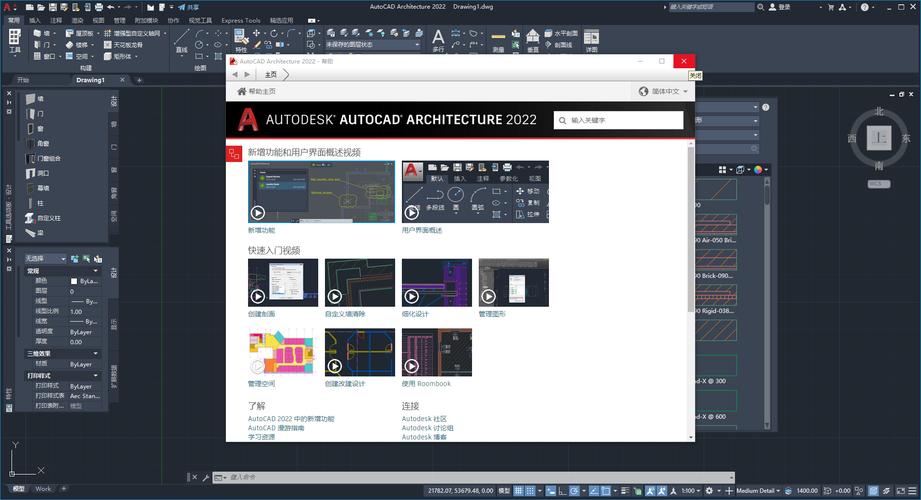This screenshot has width=921, height=500.
Task: Collapse the 打印样式 properties section
Action: pyautogui.click(x=95, y=375)
